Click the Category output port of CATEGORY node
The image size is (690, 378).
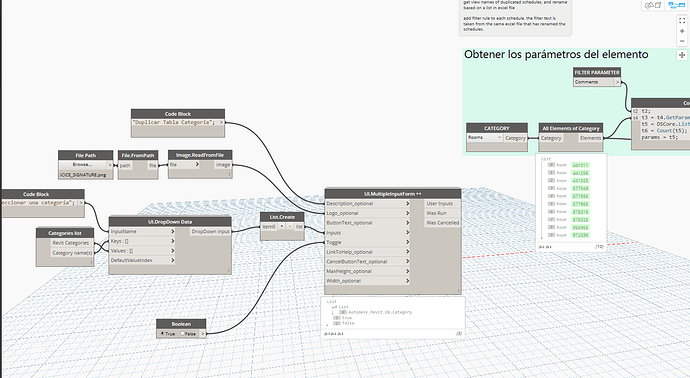pyautogui.click(x=515, y=138)
